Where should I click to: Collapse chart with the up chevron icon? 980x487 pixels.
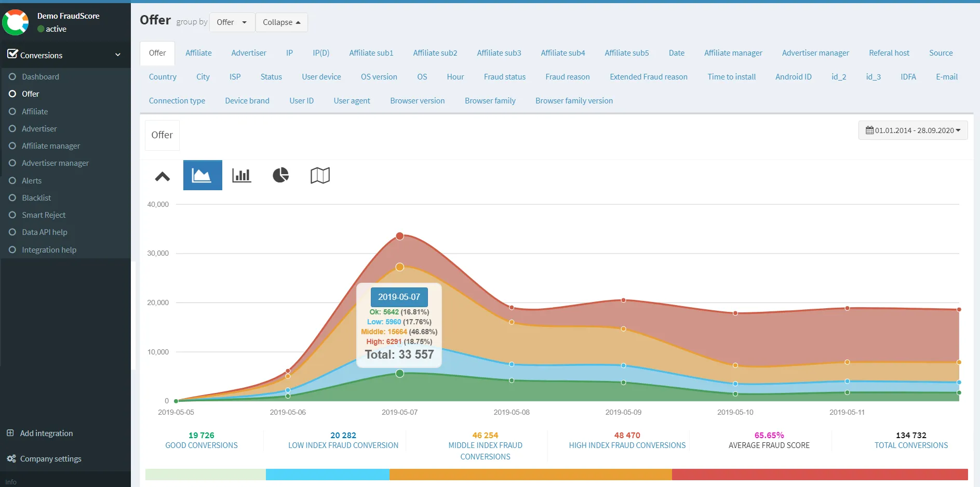[163, 177]
